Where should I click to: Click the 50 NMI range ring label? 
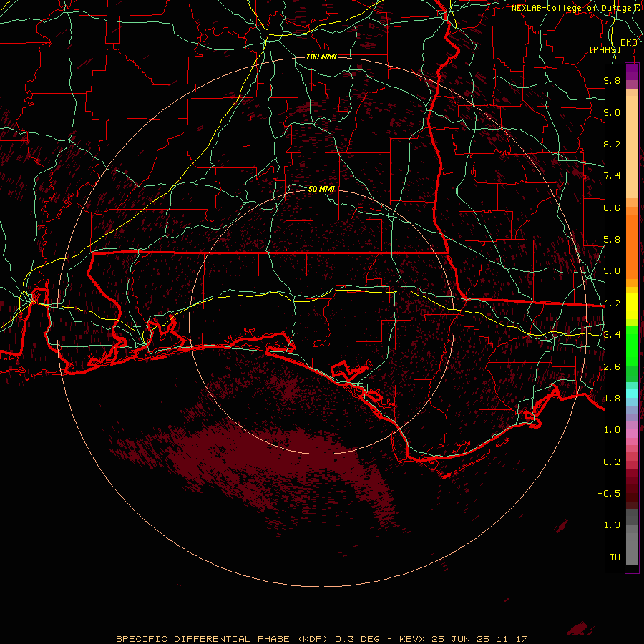321,189
